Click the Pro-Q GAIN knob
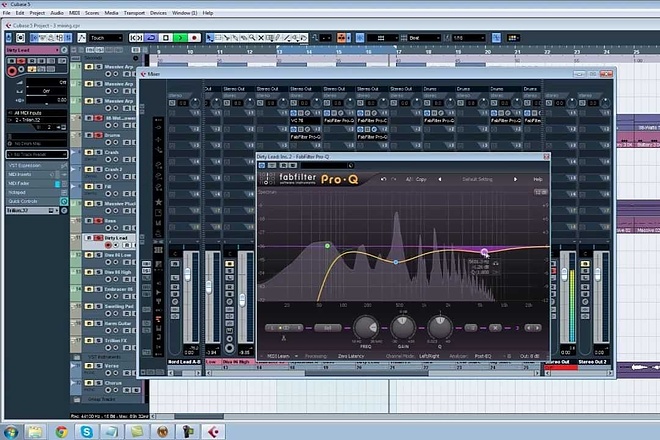660x440 pixels. pyautogui.click(x=403, y=327)
